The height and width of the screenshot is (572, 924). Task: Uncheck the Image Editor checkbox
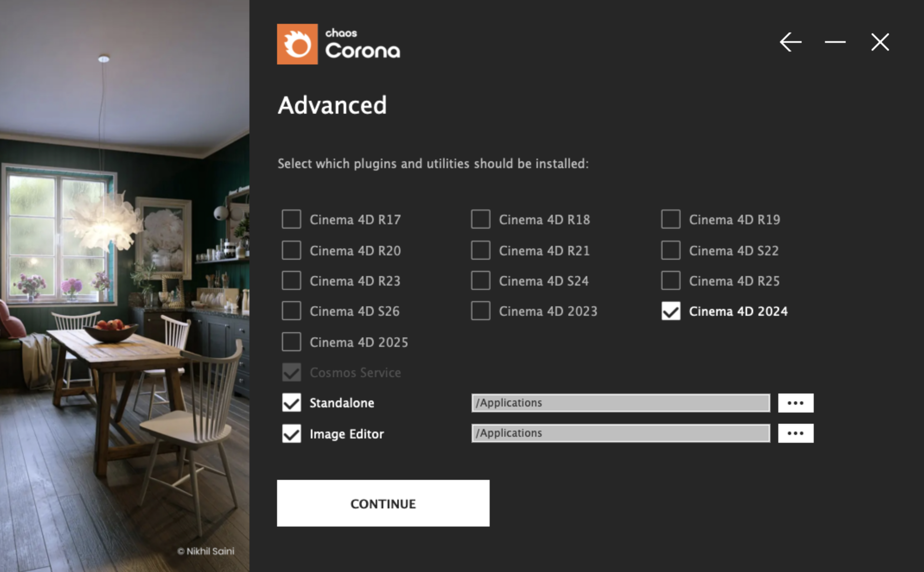[x=291, y=433]
